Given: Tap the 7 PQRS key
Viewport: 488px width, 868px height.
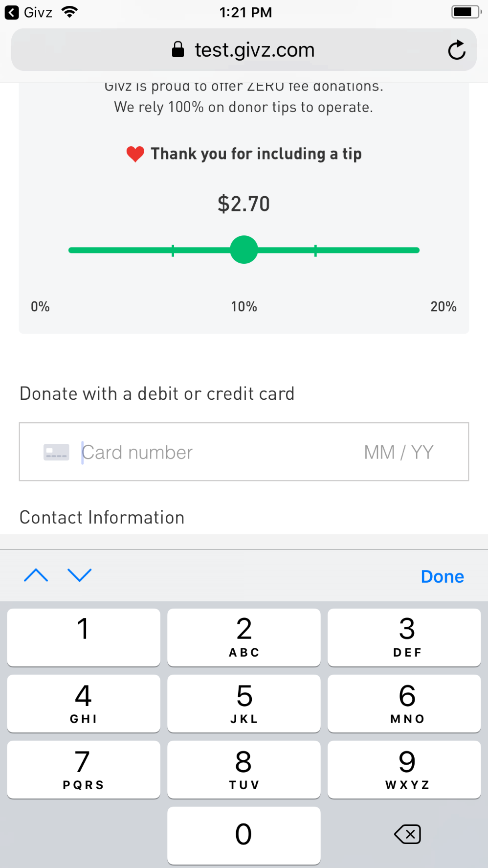Looking at the screenshot, I should pyautogui.click(x=84, y=770).
